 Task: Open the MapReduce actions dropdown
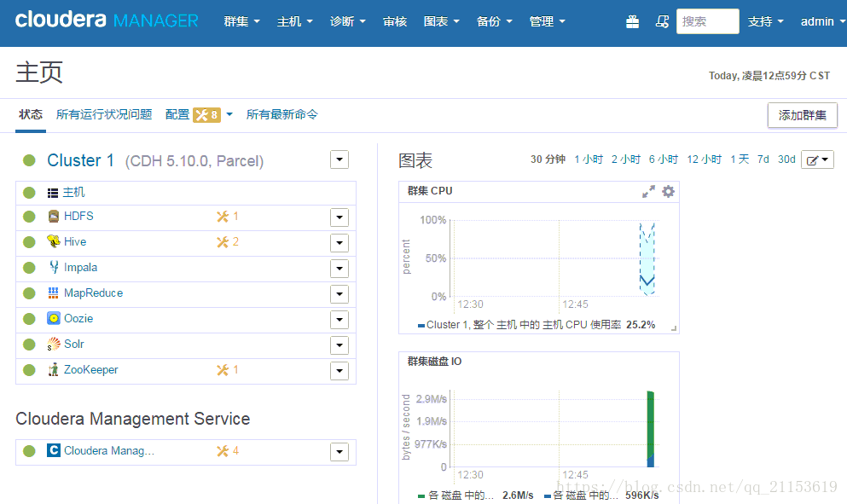[x=339, y=294]
